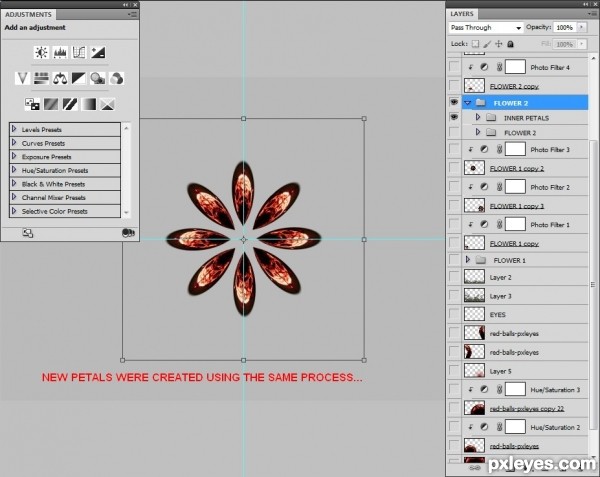
Task: Expand Hue/Saturation Presets list
Action: [x=14, y=170]
